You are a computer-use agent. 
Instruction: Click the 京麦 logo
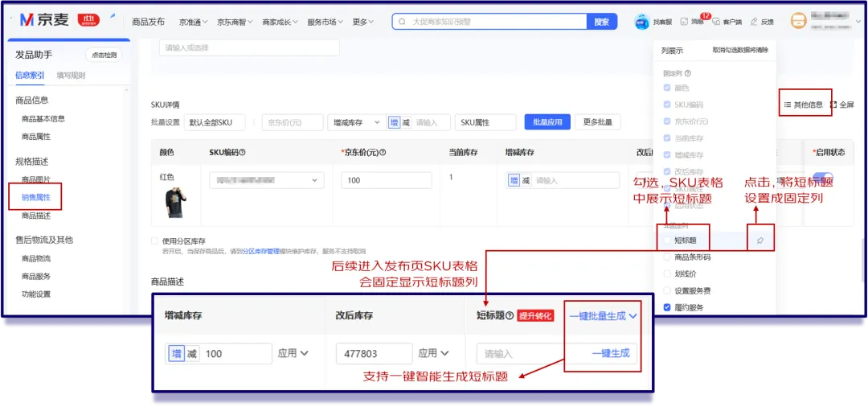tap(43, 20)
